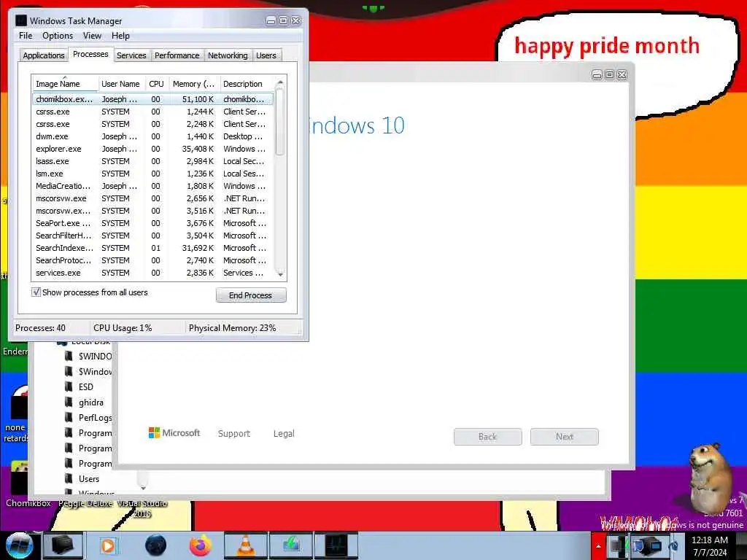This screenshot has width=747, height=560.
Task: Switch to the Applications tab
Action: click(43, 55)
